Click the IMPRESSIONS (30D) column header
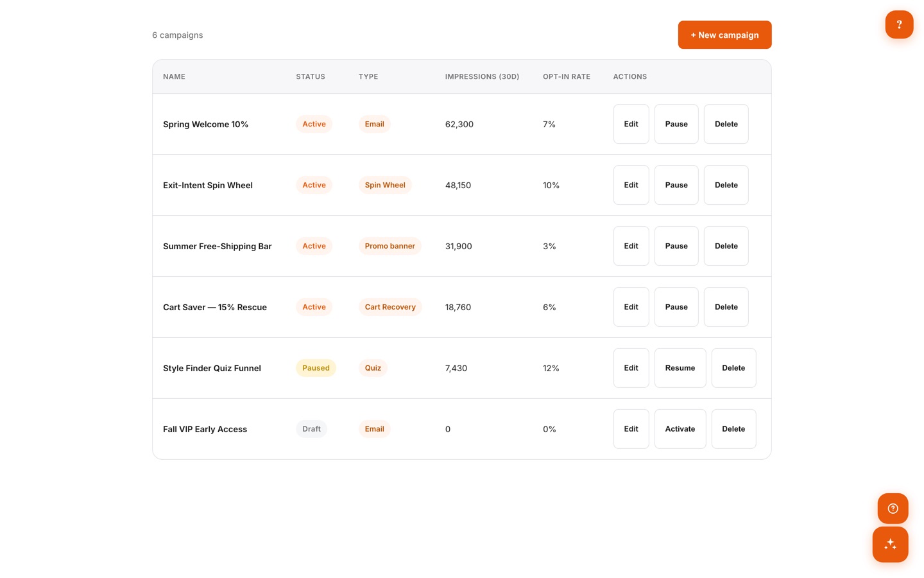Screen dimensions: 924x578 point(482,76)
